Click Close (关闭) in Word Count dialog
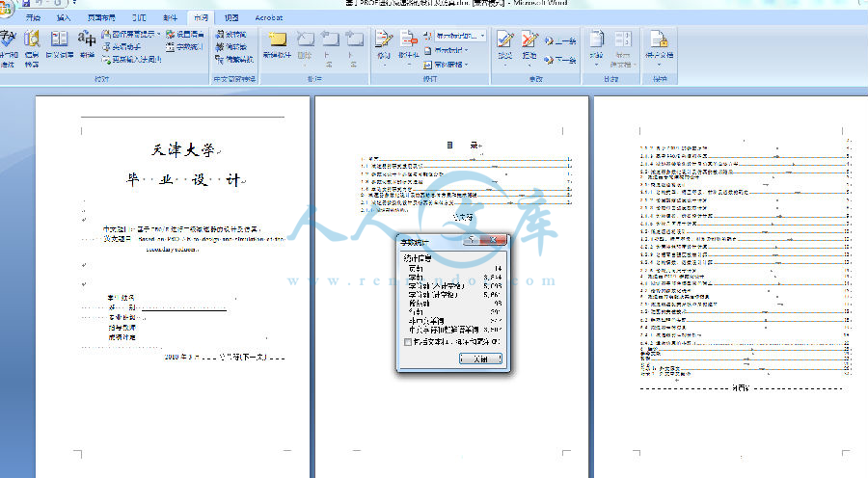 [x=480, y=358]
